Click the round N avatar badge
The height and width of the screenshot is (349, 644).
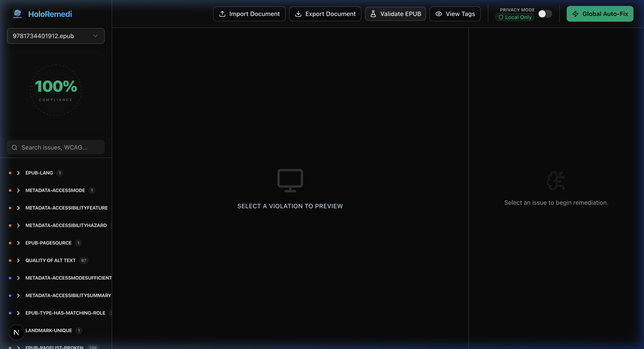pyautogui.click(x=16, y=332)
